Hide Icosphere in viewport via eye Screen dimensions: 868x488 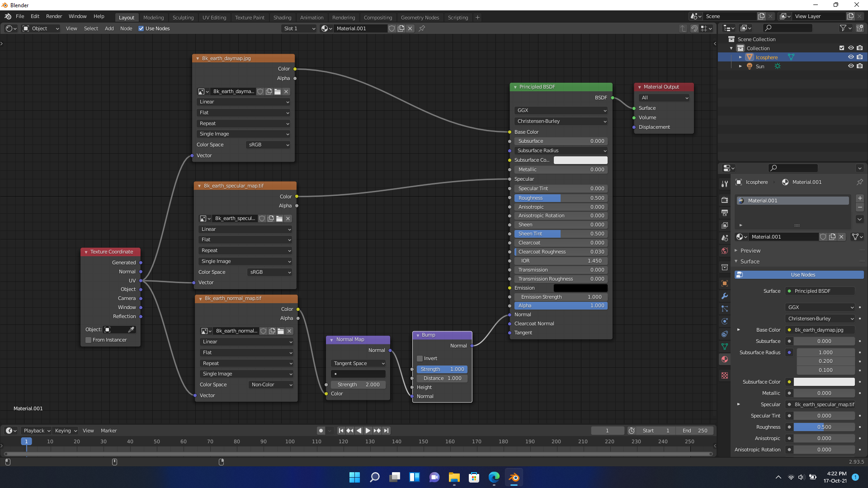click(x=851, y=57)
